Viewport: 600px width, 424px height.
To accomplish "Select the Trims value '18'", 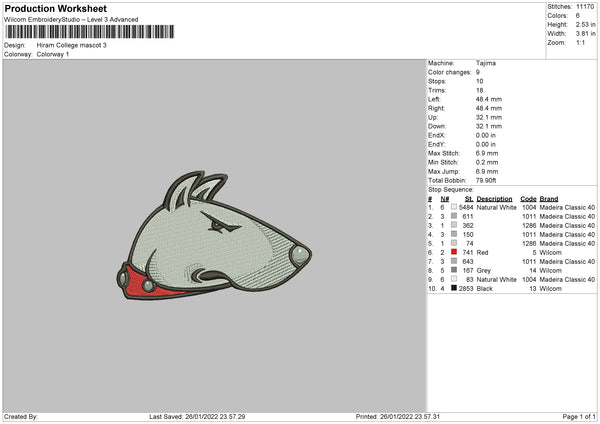I will pyautogui.click(x=479, y=90).
